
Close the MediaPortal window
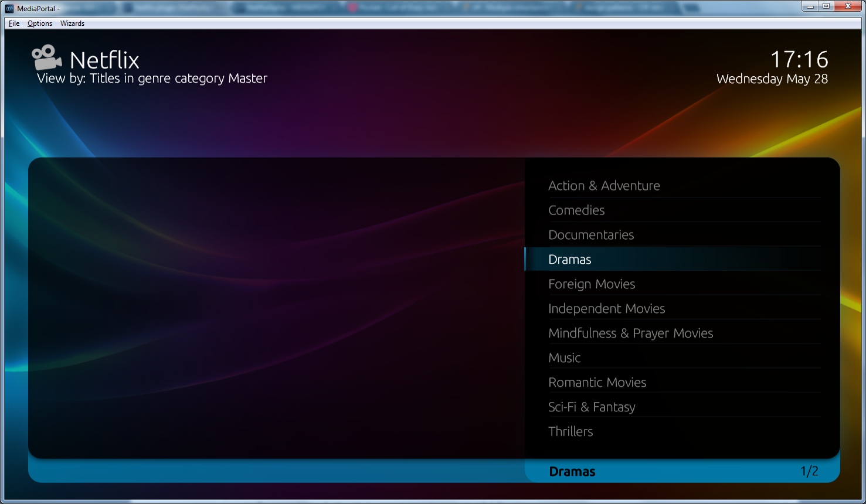pyautogui.click(x=847, y=6)
